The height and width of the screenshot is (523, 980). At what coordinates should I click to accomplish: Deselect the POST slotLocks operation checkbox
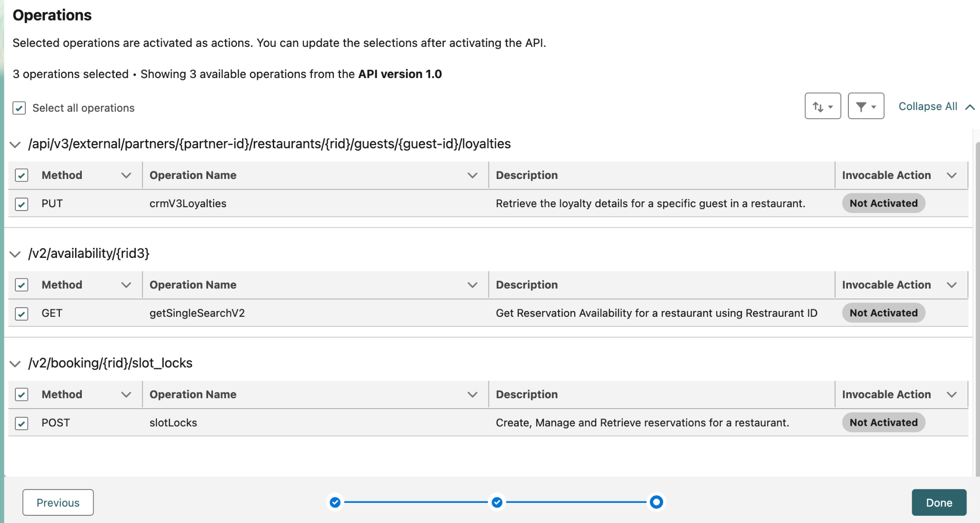(22, 423)
